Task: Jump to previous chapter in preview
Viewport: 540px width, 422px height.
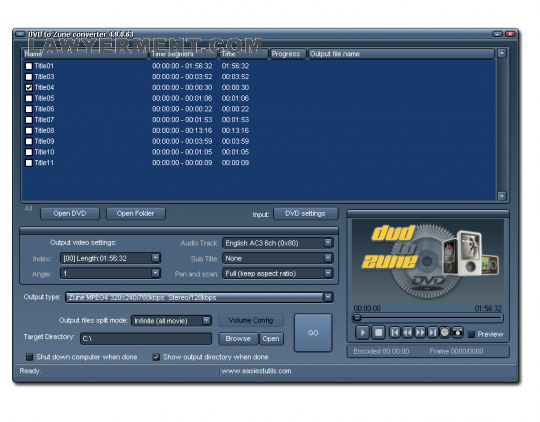Action: pos(395,332)
